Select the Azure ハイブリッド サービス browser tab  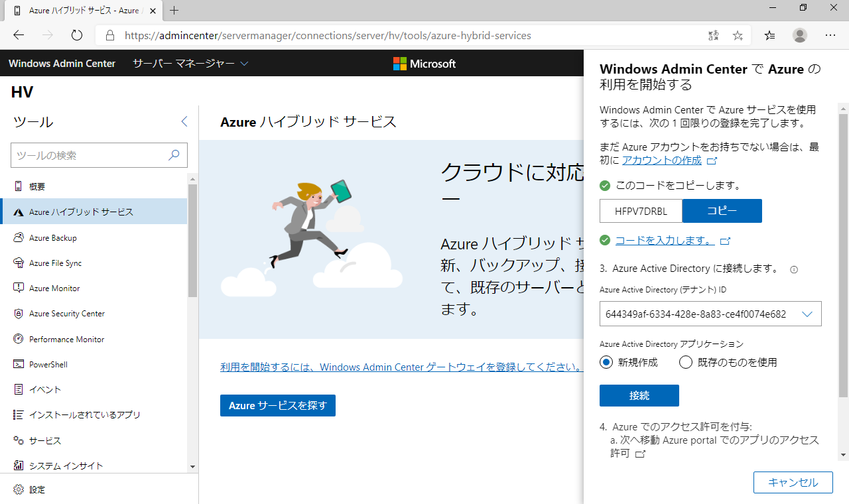point(84,11)
